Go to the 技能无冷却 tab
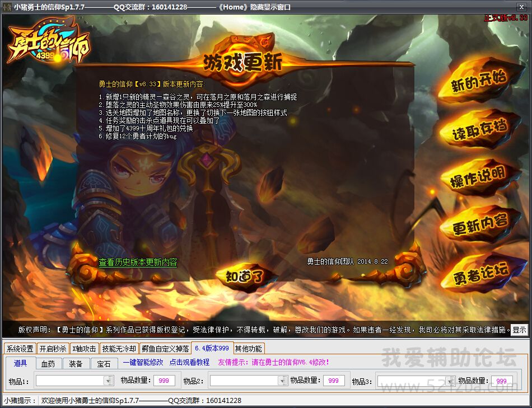 [119, 349]
